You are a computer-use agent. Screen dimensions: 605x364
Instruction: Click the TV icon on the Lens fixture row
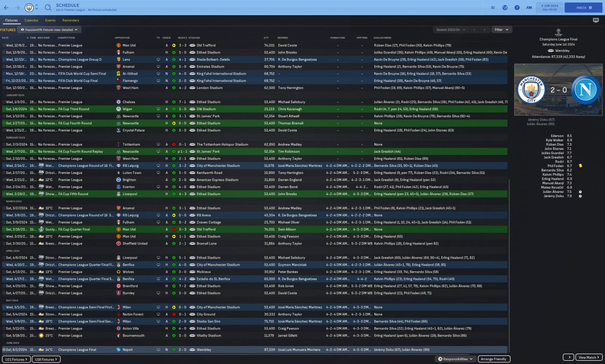[158, 60]
